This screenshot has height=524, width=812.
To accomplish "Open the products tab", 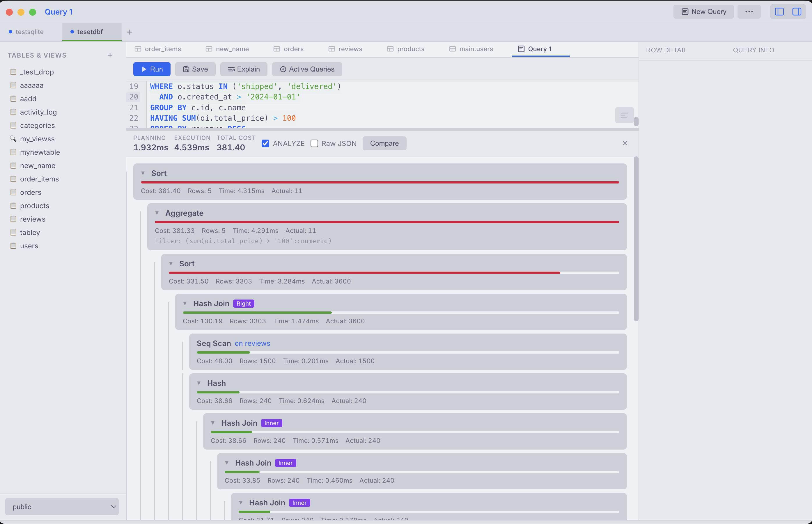I will pyautogui.click(x=406, y=49).
